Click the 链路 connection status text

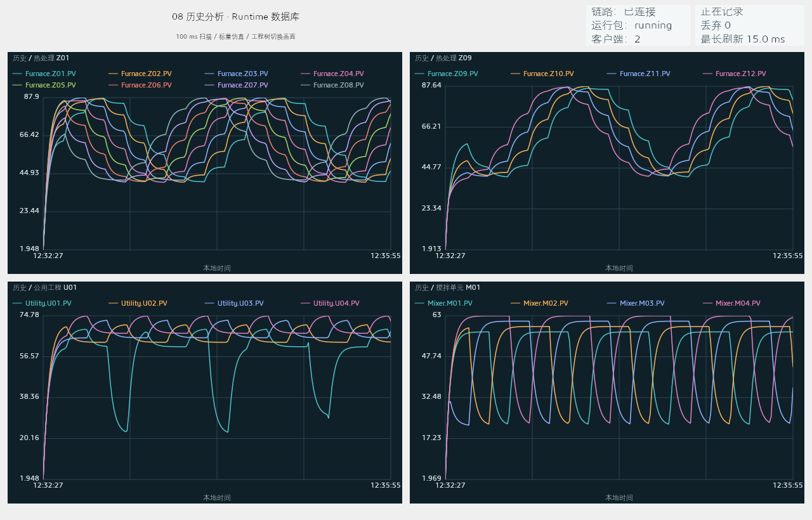pos(624,12)
